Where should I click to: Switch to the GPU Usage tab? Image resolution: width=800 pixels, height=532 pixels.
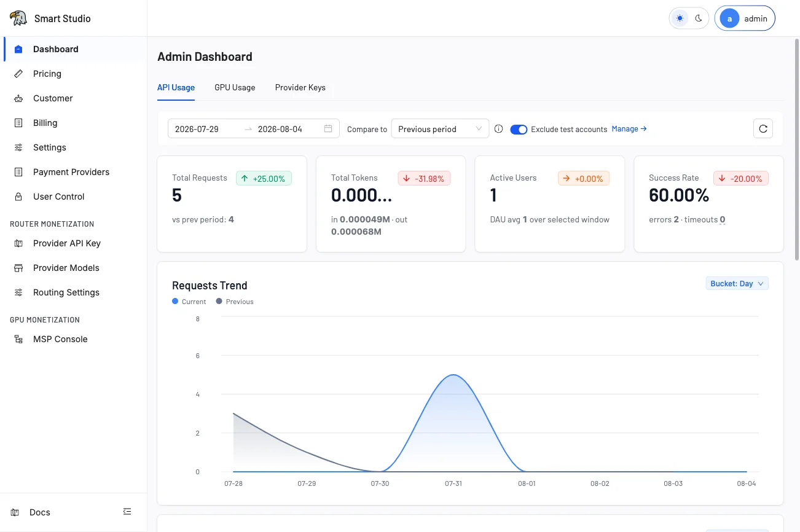tap(235, 87)
